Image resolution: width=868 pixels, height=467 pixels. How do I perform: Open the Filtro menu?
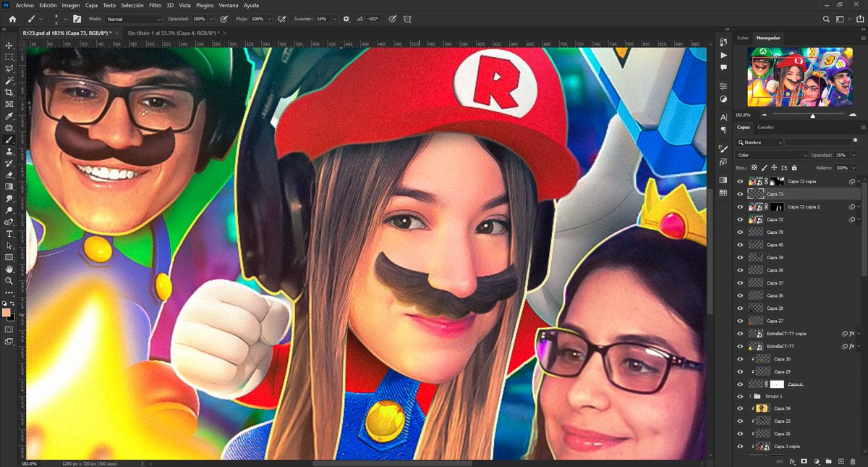pos(155,5)
